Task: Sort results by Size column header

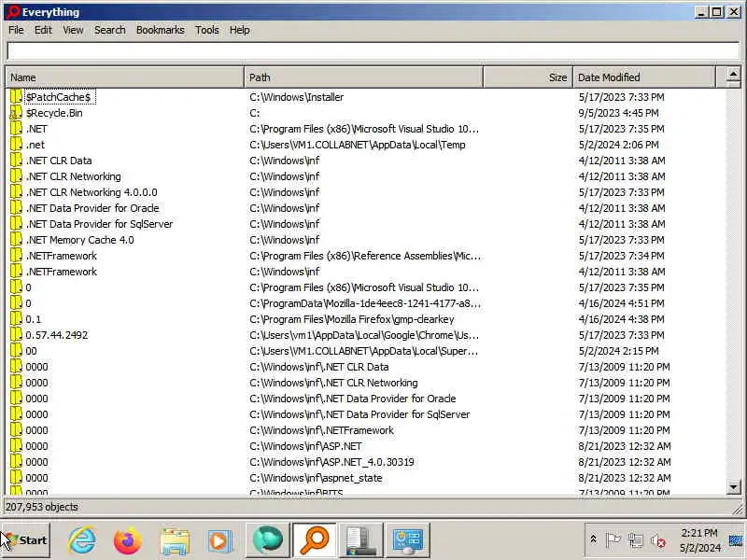Action: [528, 77]
